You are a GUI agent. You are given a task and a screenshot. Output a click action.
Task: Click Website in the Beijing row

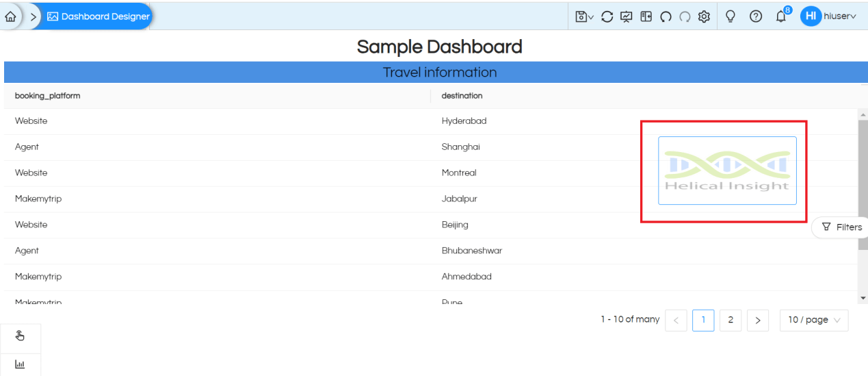(x=31, y=225)
